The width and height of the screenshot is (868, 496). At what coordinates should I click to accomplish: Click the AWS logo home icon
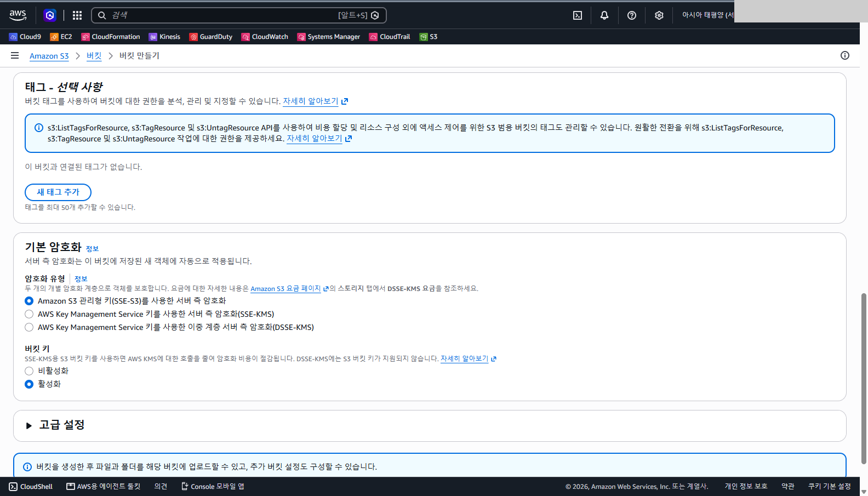(x=18, y=15)
